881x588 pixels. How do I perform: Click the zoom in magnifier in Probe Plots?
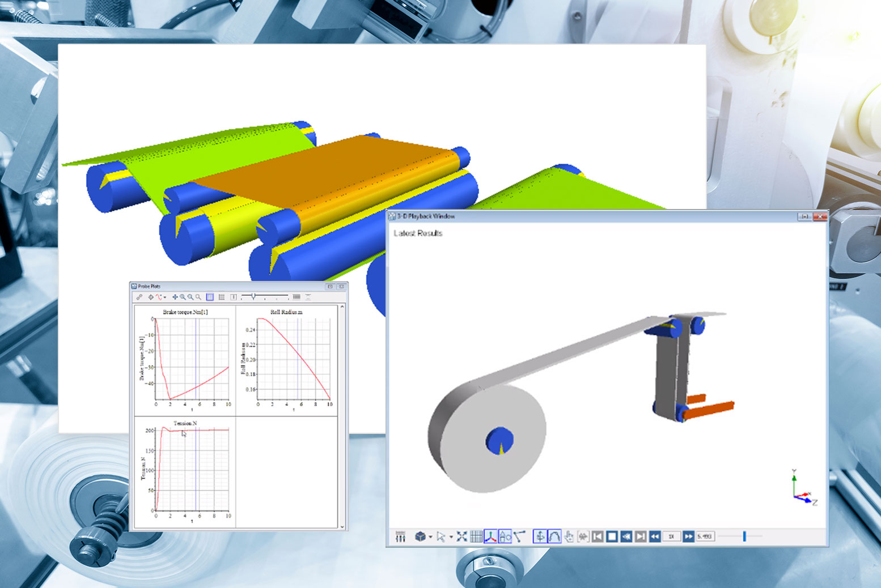click(x=183, y=297)
